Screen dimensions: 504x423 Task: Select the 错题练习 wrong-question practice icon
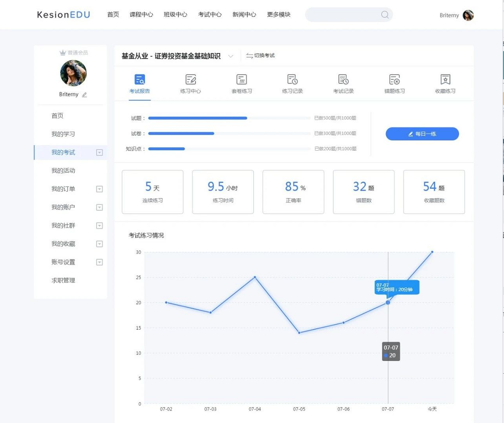coord(394,79)
